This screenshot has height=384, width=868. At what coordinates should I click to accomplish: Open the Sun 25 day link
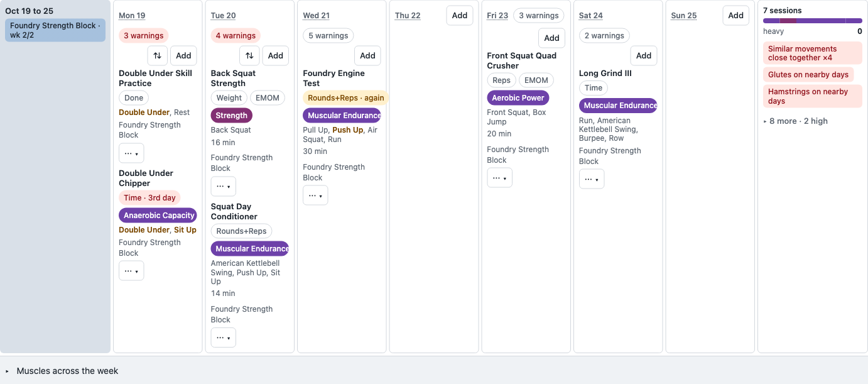coord(684,16)
